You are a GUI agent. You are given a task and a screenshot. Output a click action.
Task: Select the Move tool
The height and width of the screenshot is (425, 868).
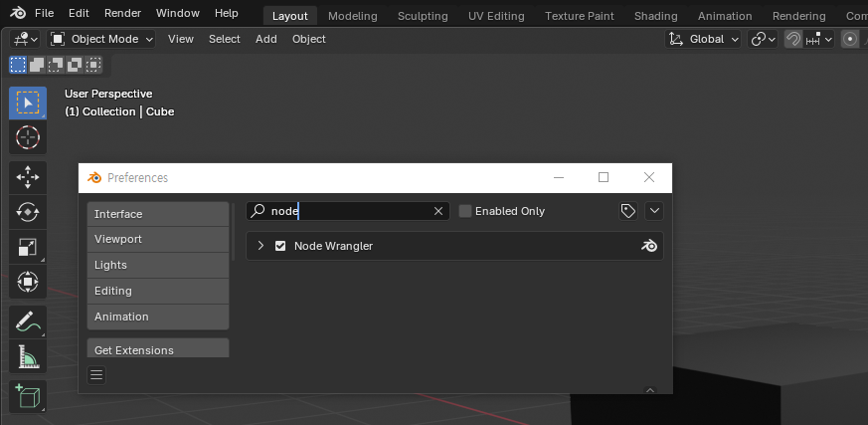[x=28, y=177]
